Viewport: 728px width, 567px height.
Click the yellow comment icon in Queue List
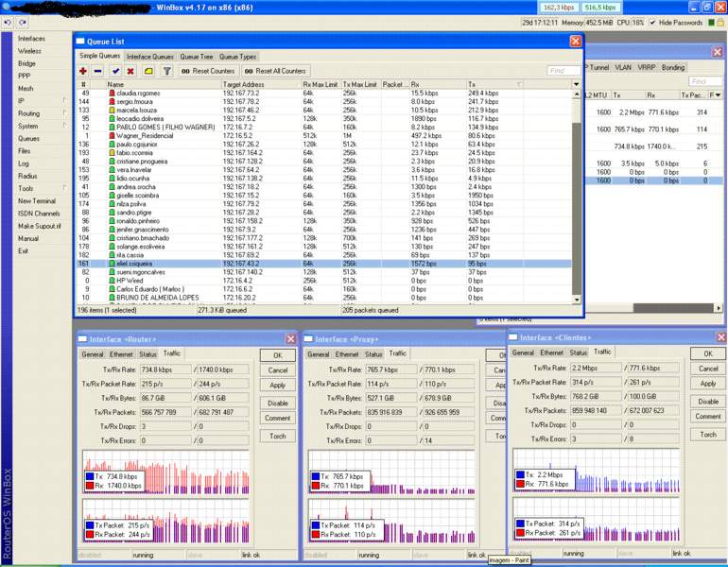tap(148, 71)
